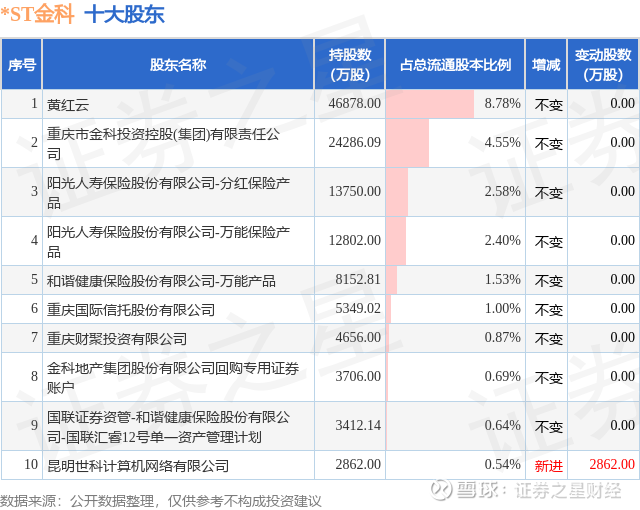Viewport: 640px width, 510px height.
Task: Click row number 10
Action: pos(31,464)
